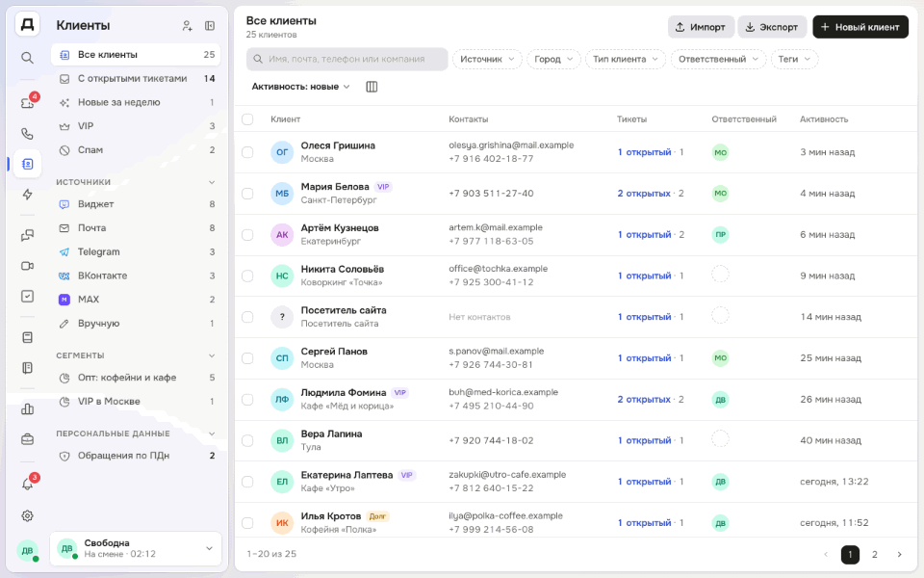Open the table columns settings icon
This screenshot has height=578, width=924.
point(372,87)
